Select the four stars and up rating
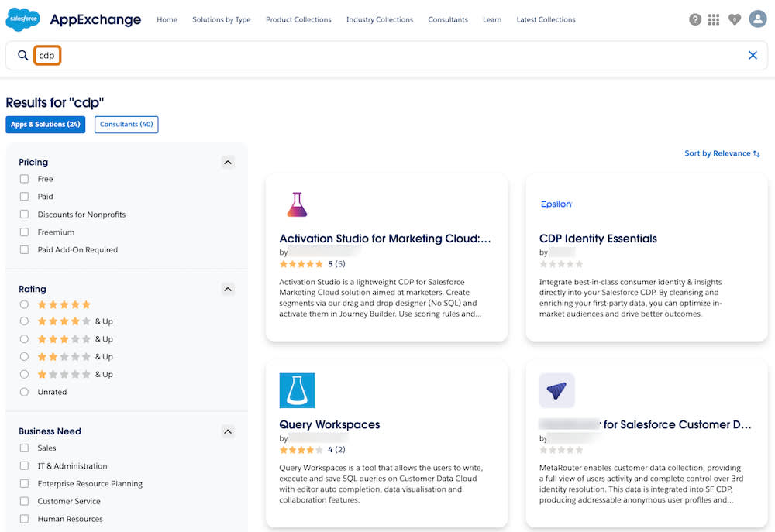 pos(24,321)
